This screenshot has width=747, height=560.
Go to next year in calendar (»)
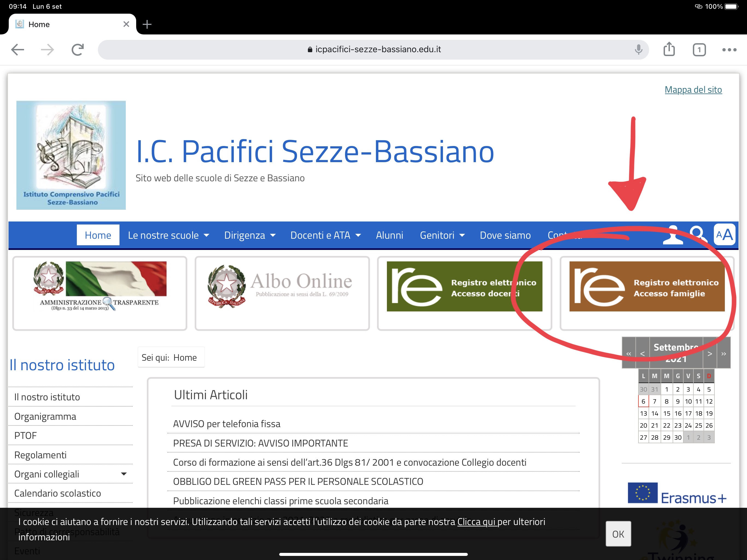tap(723, 353)
